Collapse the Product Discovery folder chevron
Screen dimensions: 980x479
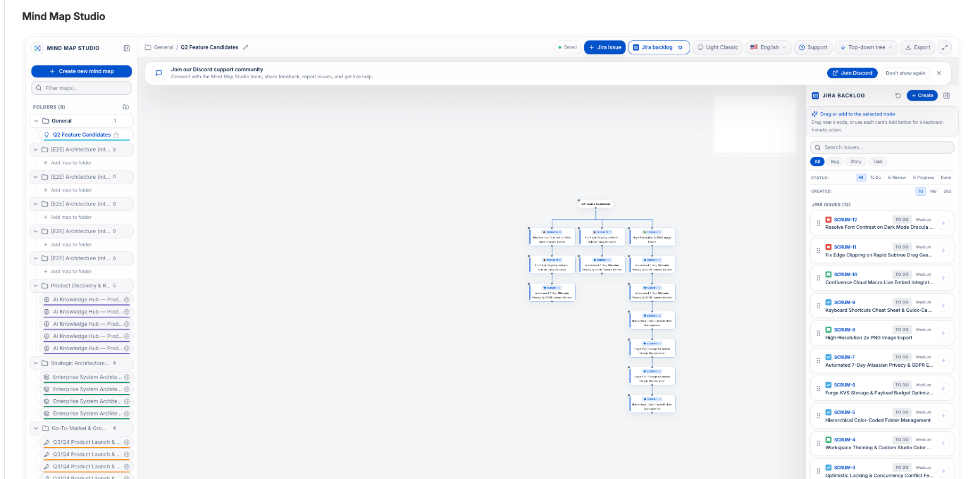pos(36,286)
